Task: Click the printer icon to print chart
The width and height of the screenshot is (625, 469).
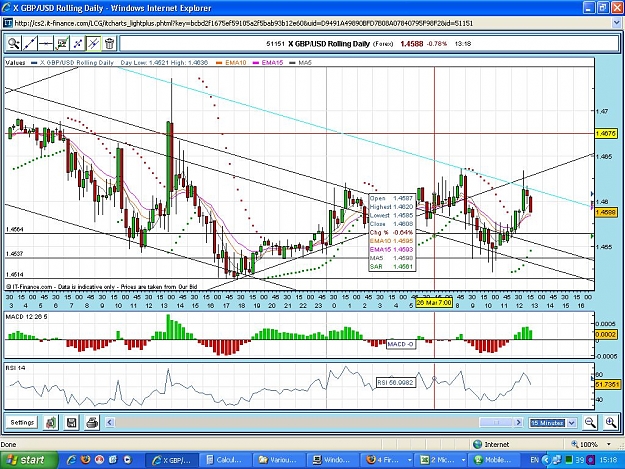Action: tap(92, 422)
